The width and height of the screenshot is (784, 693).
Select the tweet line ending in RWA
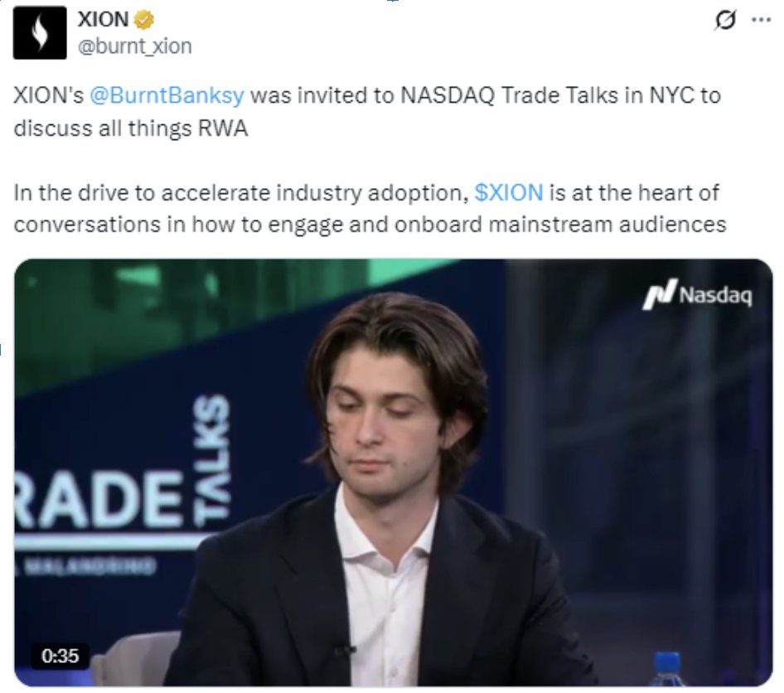130,128
